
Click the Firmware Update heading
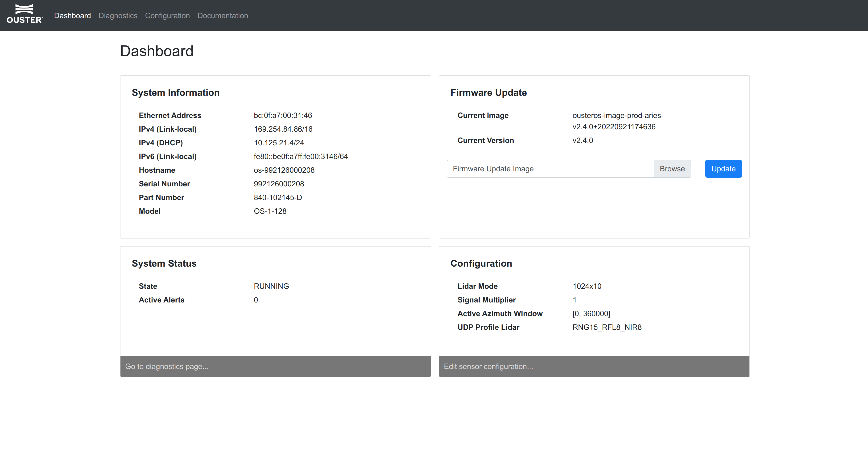coord(489,93)
